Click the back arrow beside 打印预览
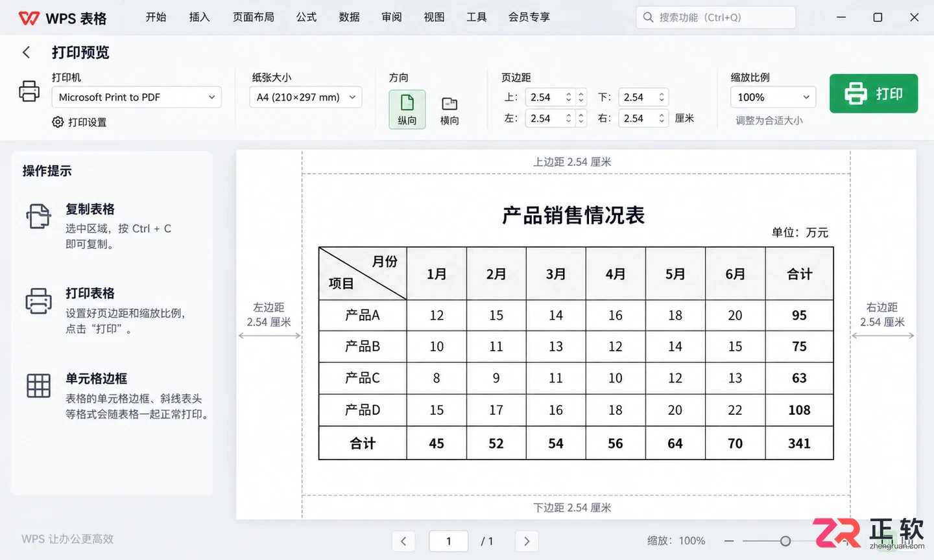This screenshot has width=934, height=560. click(x=26, y=52)
